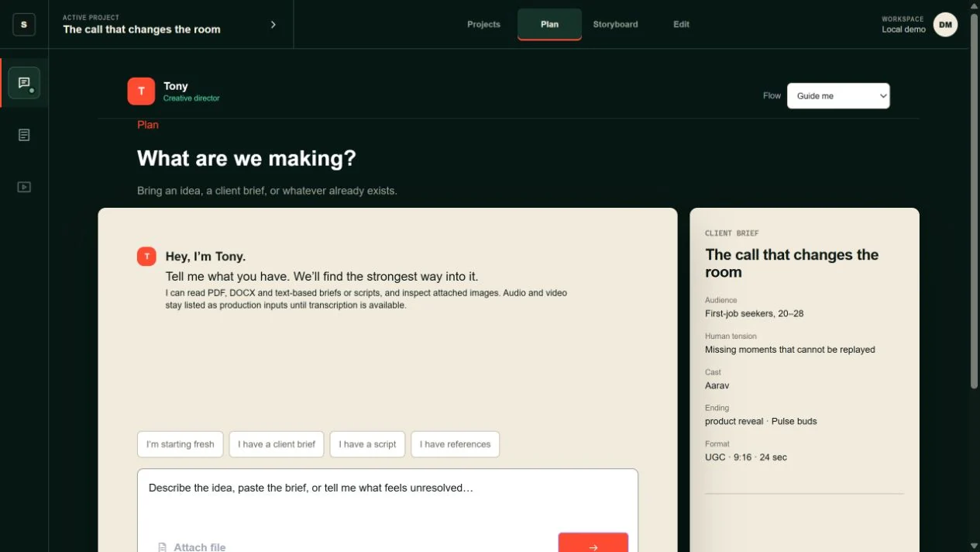Image resolution: width=980 pixels, height=552 pixels.
Task: Open the chat panel sidebar icon
Action: tap(24, 83)
